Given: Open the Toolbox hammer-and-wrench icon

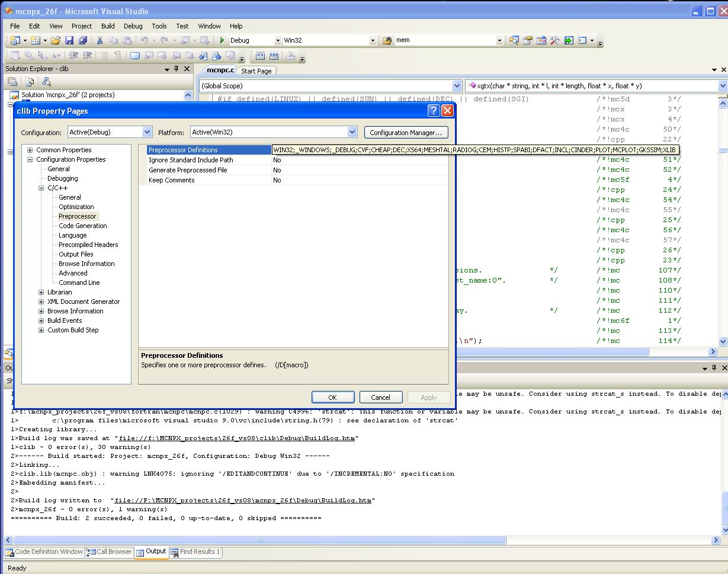Looking at the screenshot, I should point(555,40).
